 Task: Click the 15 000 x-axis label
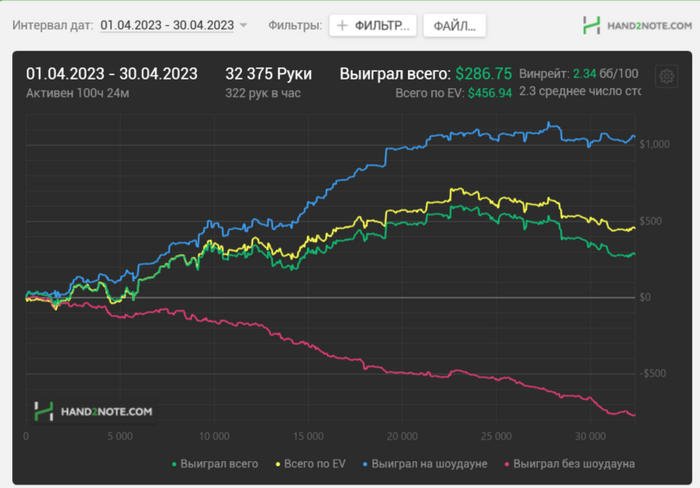tap(308, 436)
